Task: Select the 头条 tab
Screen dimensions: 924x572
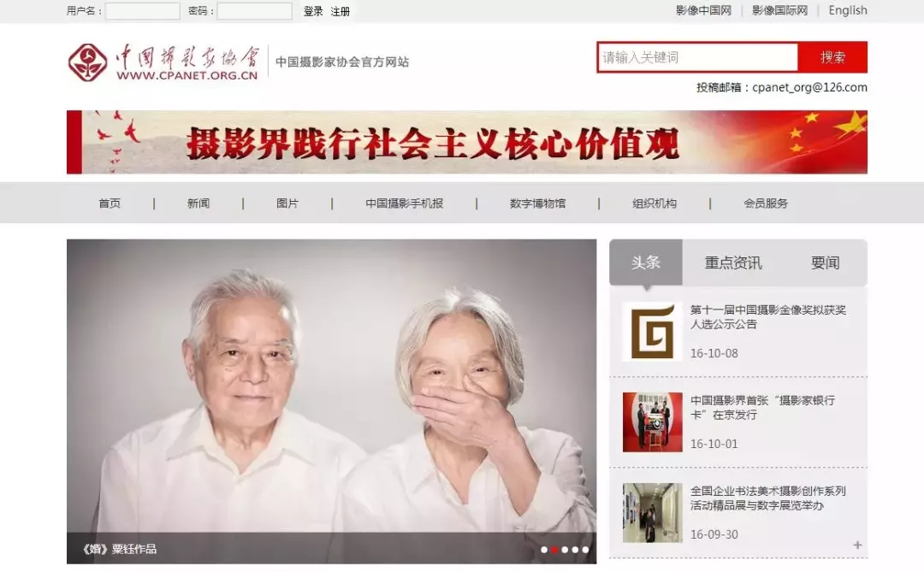Action: pos(646,262)
